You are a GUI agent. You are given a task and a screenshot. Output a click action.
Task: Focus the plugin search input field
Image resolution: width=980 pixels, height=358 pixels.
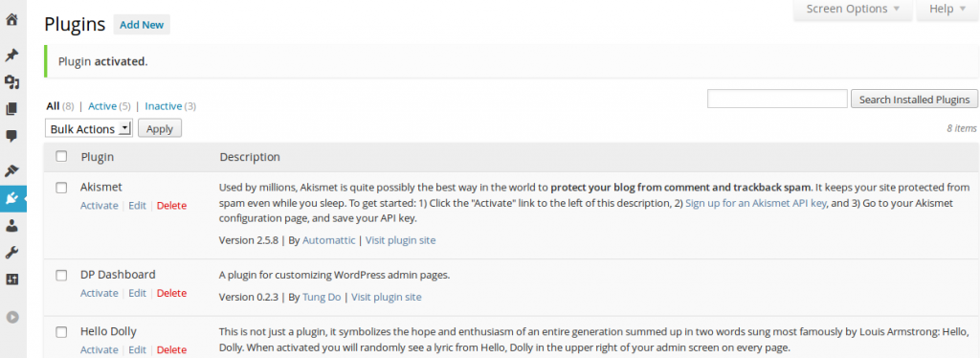[x=777, y=99]
